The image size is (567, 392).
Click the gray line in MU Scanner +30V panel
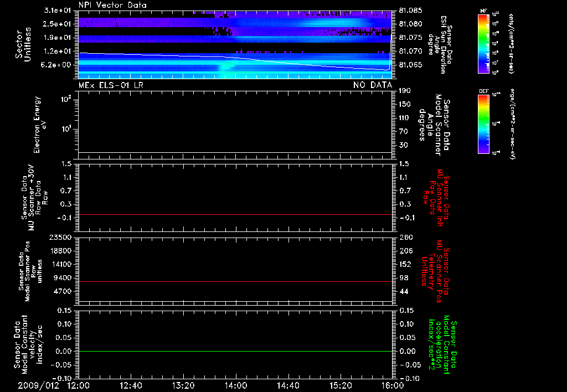coord(235,214)
